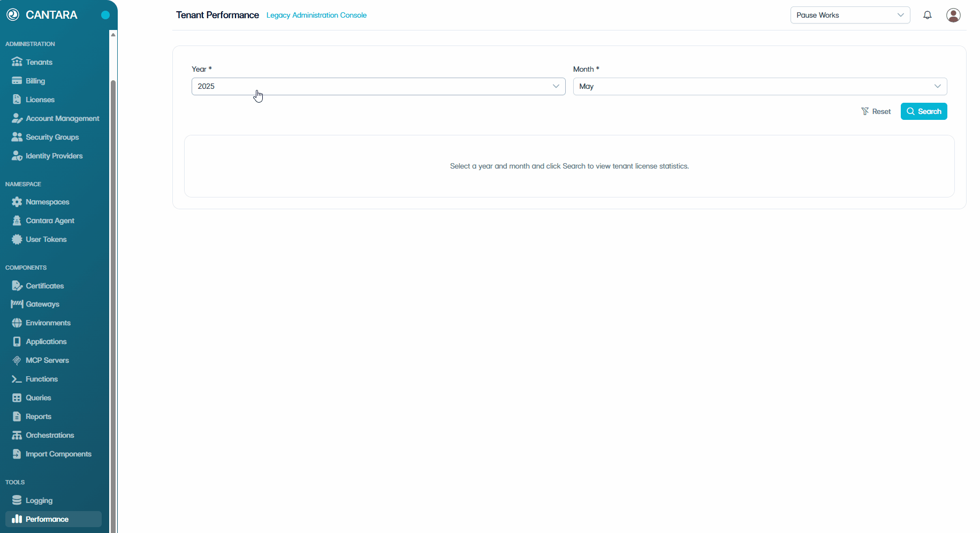Screen dimensions: 980x533
Task: Click the User Tokens badge icon
Action: pyautogui.click(x=17, y=239)
